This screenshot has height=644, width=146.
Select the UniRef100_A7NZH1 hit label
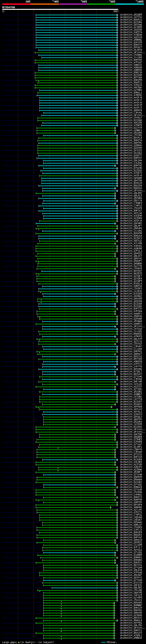pyautogui.click(x=131, y=95)
